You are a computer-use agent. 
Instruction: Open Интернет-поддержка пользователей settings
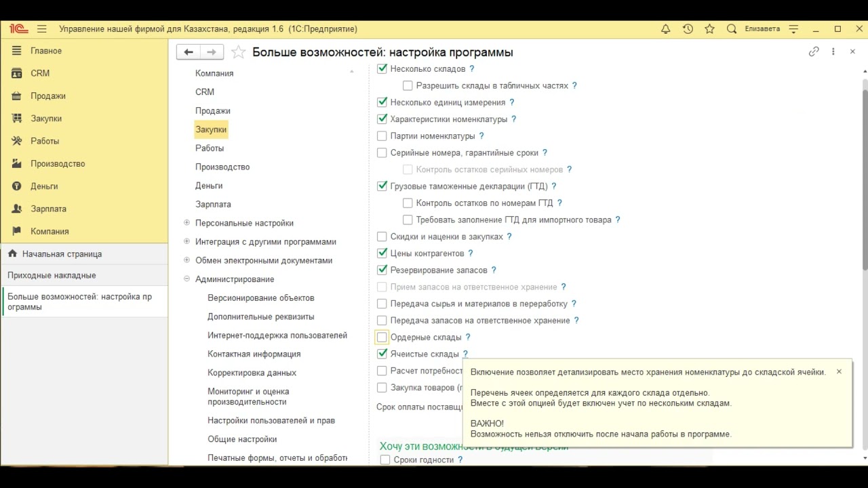[x=277, y=335]
